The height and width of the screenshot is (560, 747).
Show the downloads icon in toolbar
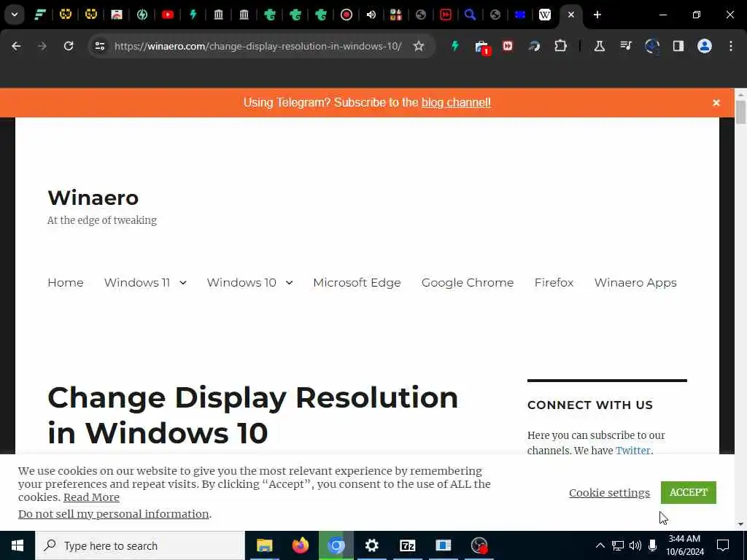tap(651, 46)
